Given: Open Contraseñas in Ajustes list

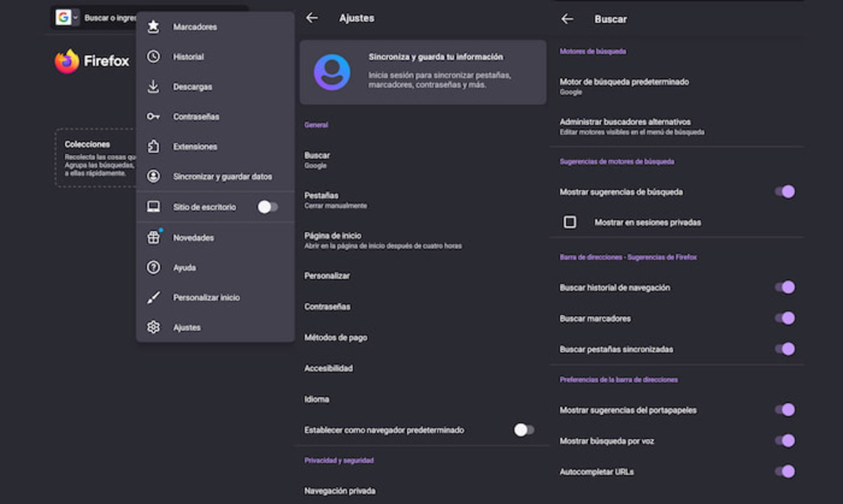Looking at the screenshot, I should [x=423, y=307].
